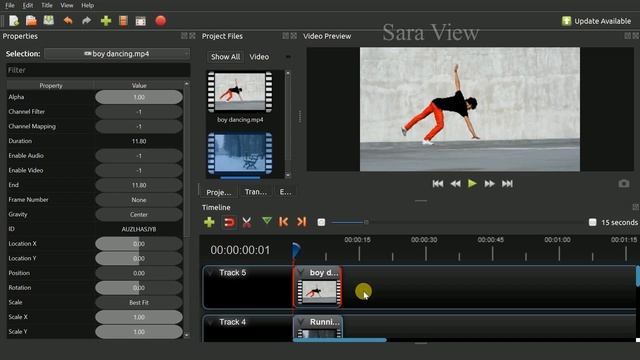This screenshot has height=360, width=640.
Task: Jump to end of the video
Action: (507, 184)
